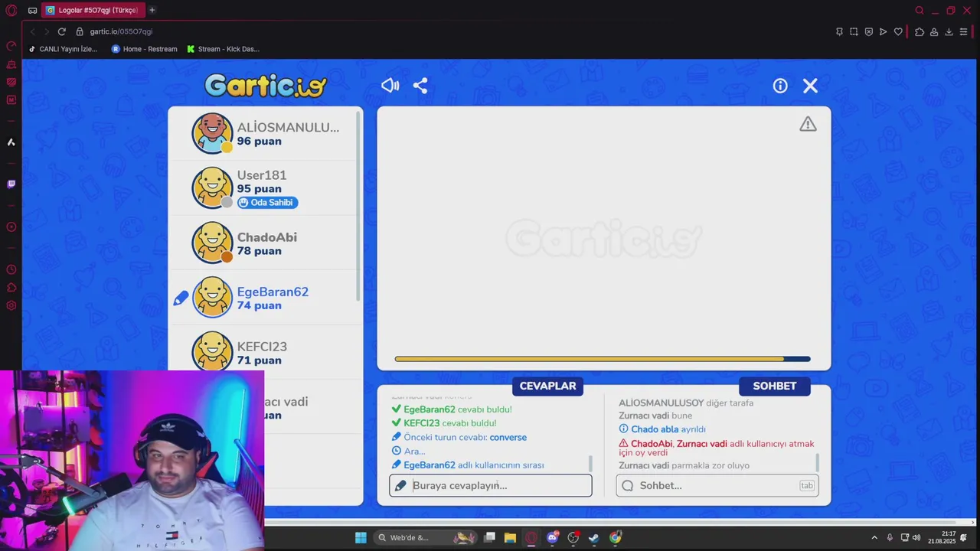Go forward in browser history

click(x=47, y=31)
